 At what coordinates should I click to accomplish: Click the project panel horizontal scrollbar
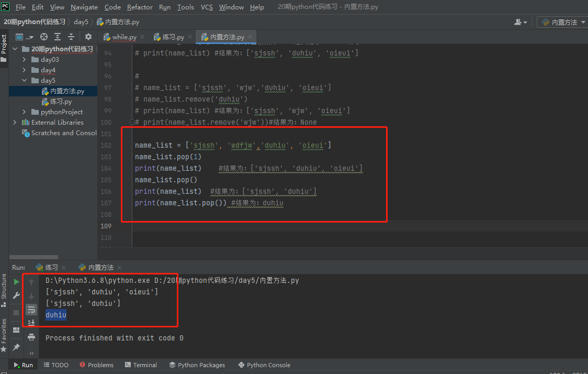click(34, 257)
